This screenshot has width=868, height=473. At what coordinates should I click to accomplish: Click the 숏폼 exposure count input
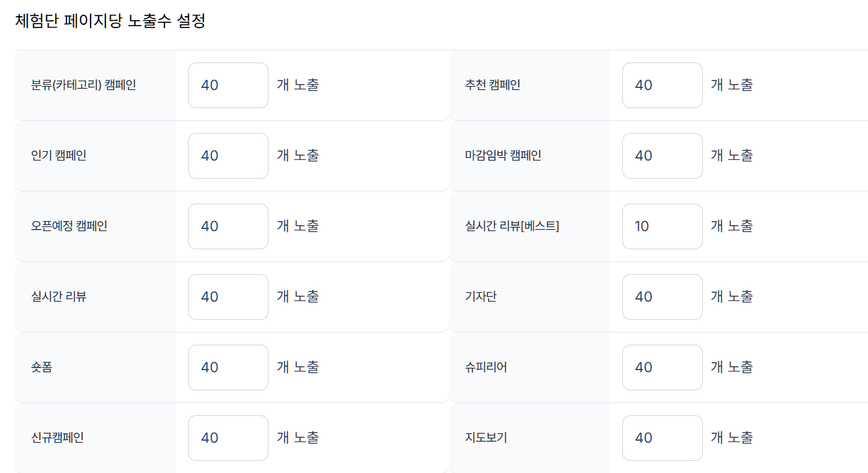(x=228, y=368)
